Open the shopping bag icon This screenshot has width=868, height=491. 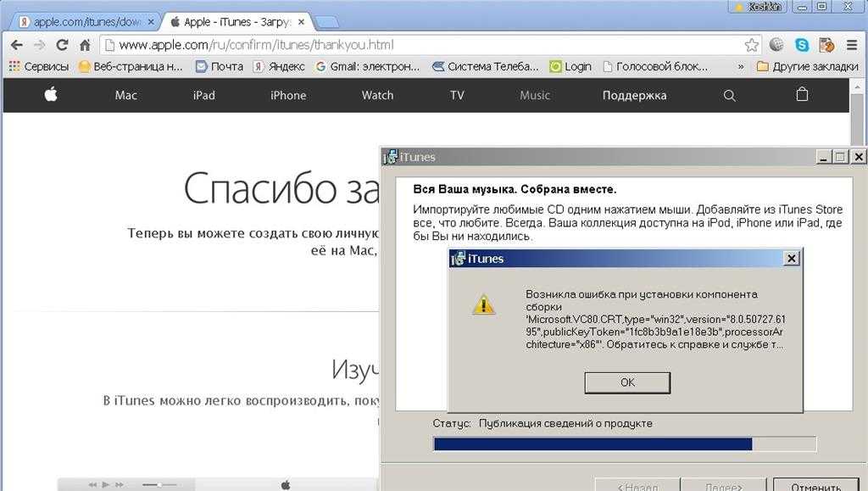pos(802,95)
